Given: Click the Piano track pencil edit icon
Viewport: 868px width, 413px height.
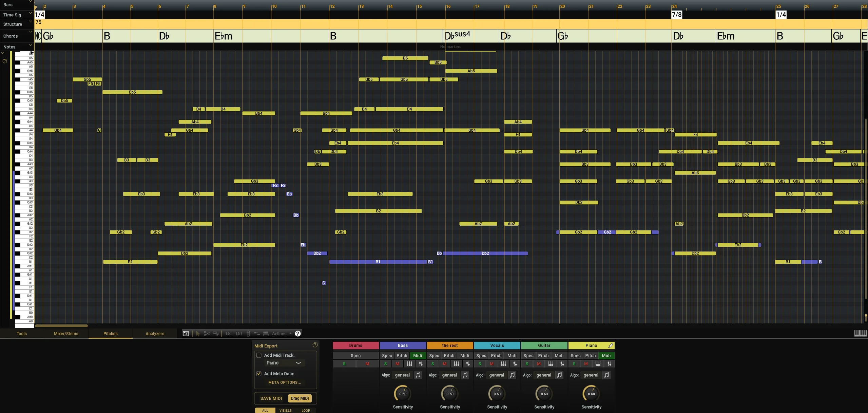Looking at the screenshot, I should click(611, 345).
